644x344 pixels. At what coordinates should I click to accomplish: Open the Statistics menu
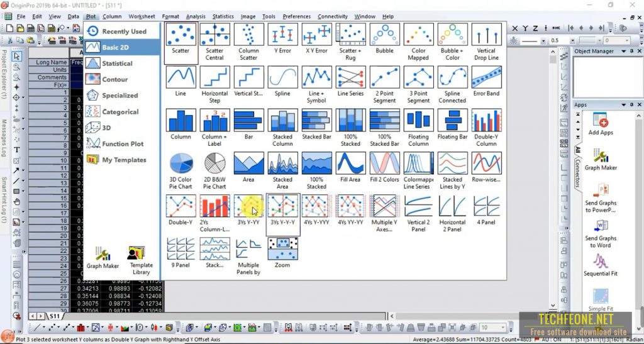223,16
